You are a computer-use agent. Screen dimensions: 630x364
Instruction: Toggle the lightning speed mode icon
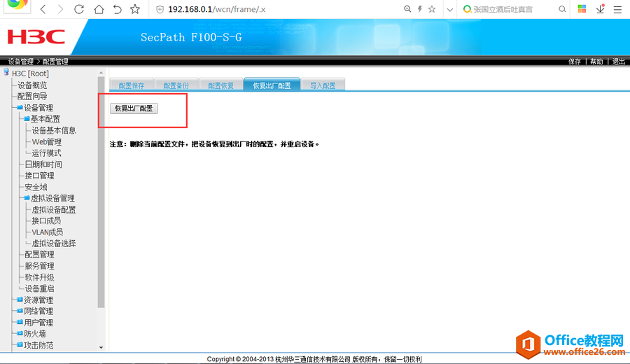[420, 9]
